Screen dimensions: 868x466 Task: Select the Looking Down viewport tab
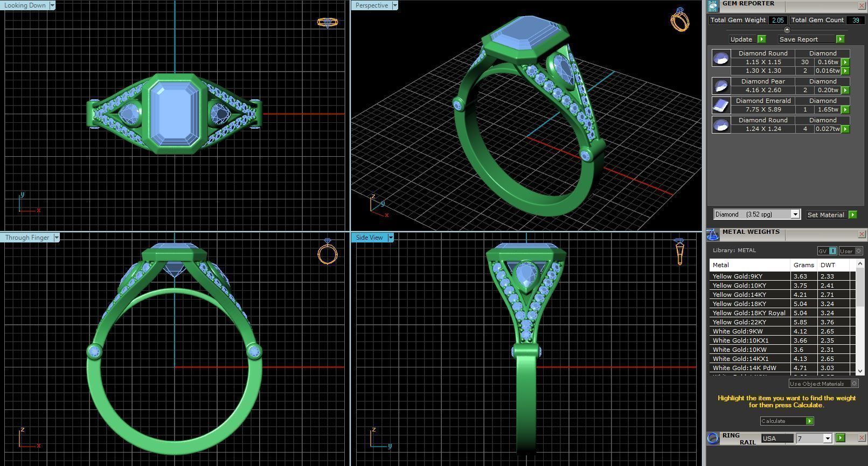[x=25, y=5]
